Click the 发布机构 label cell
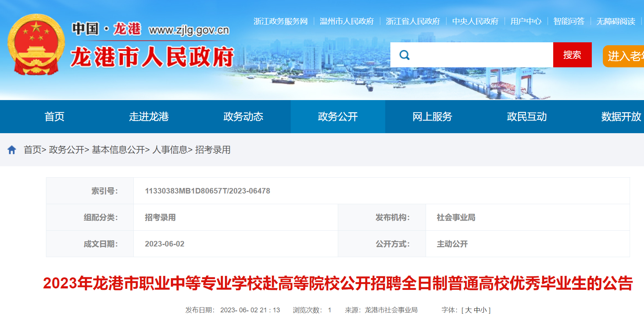 pos(382,217)
